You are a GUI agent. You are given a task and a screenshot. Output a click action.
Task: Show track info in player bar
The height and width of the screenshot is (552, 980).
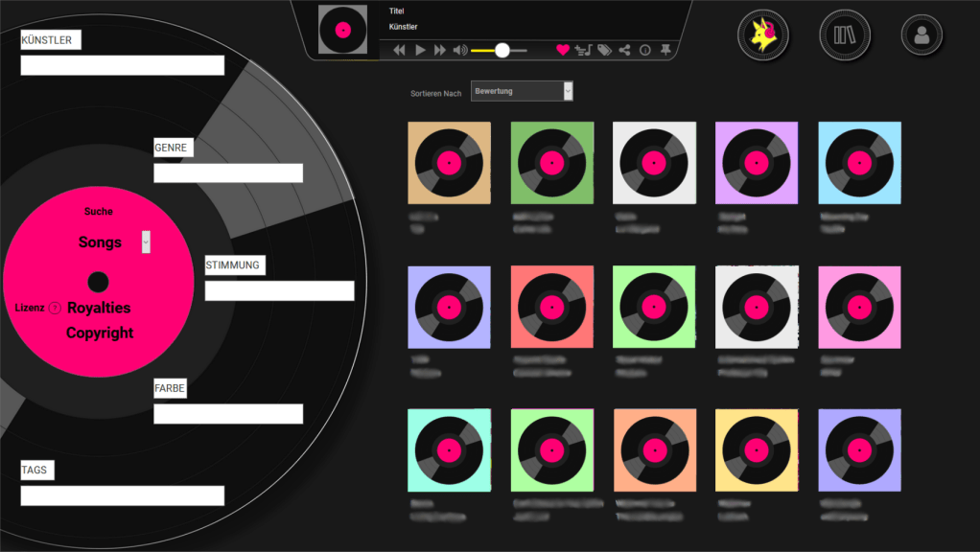[644, 50]
